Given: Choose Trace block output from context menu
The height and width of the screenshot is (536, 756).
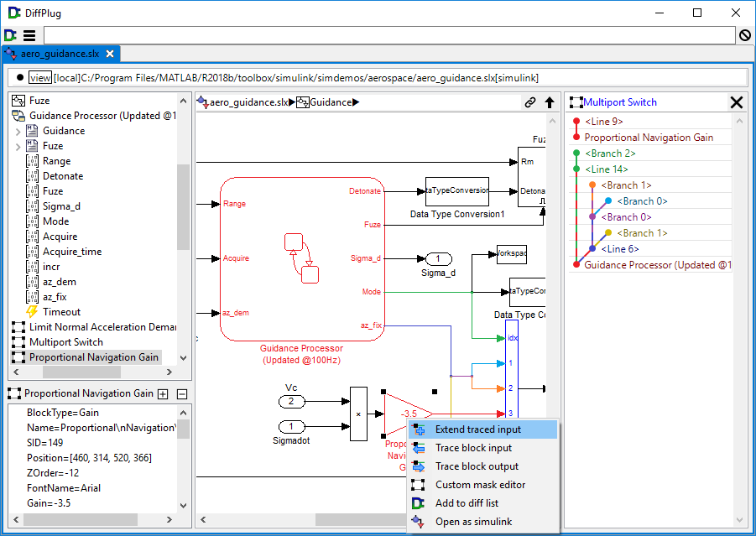Looking at the screenshot, I should (x=477, y=466).
